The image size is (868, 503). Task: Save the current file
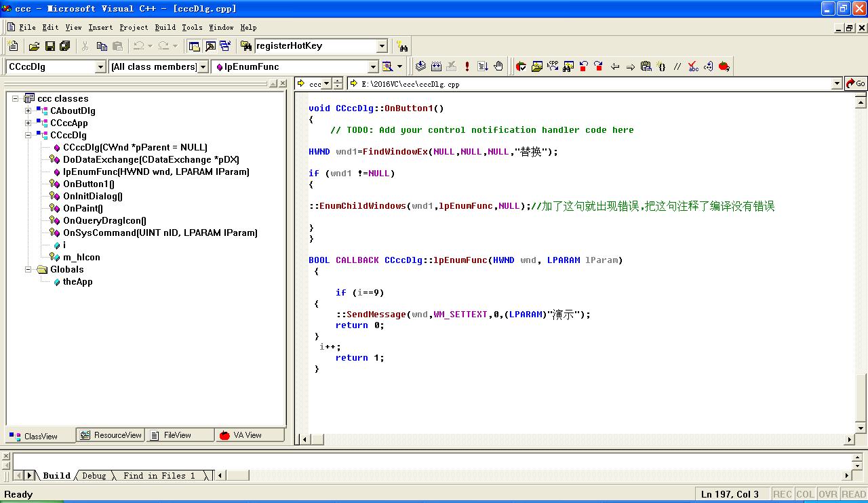click(50, 46)
